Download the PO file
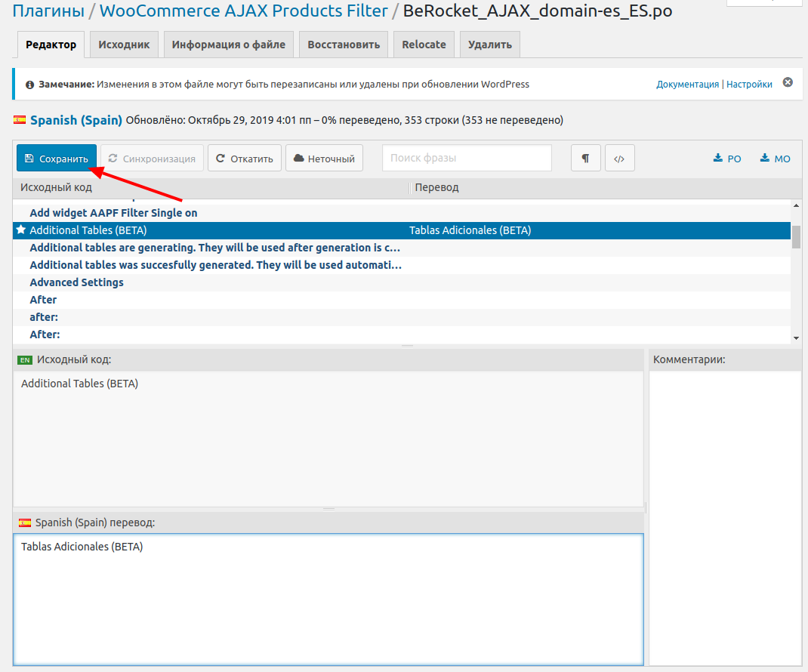This screenshot has width=808, height=672. [x=727, y=159]
